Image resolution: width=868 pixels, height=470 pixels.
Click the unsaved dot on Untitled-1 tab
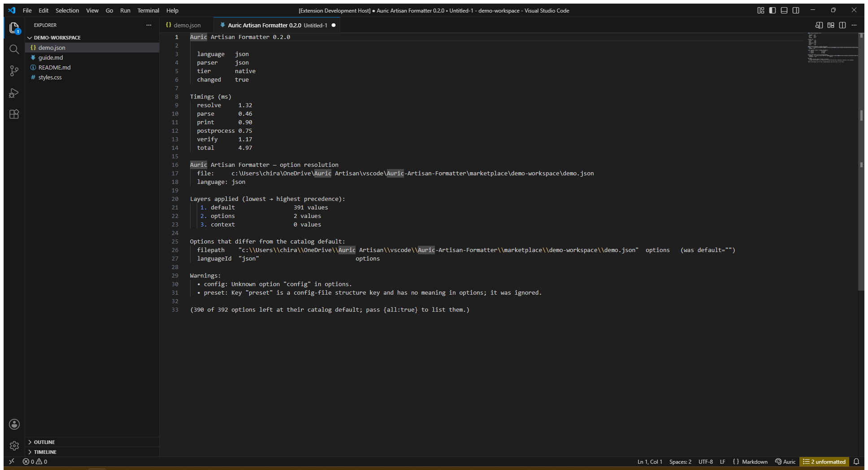point(334,25)
